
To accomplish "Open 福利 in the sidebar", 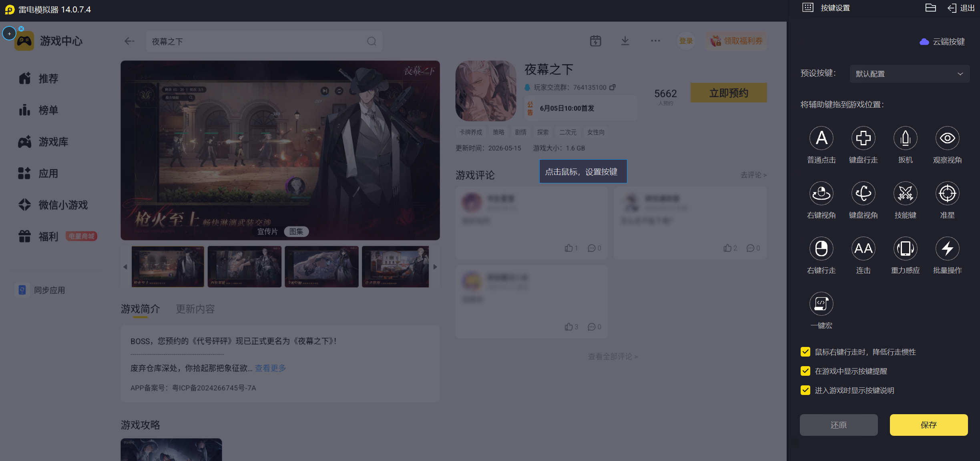I will click(39, 237).
